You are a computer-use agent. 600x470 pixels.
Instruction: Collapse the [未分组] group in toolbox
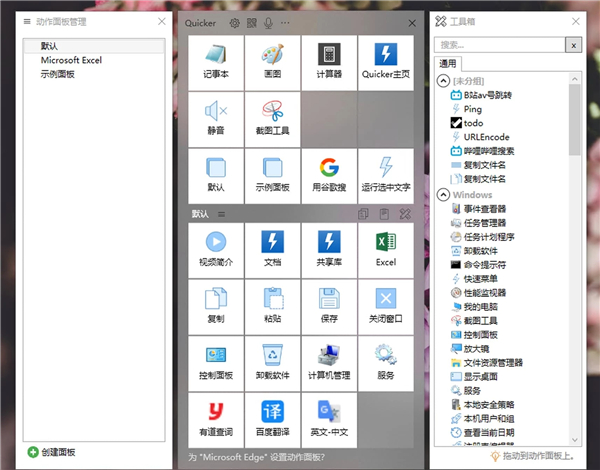pos(443,80)
